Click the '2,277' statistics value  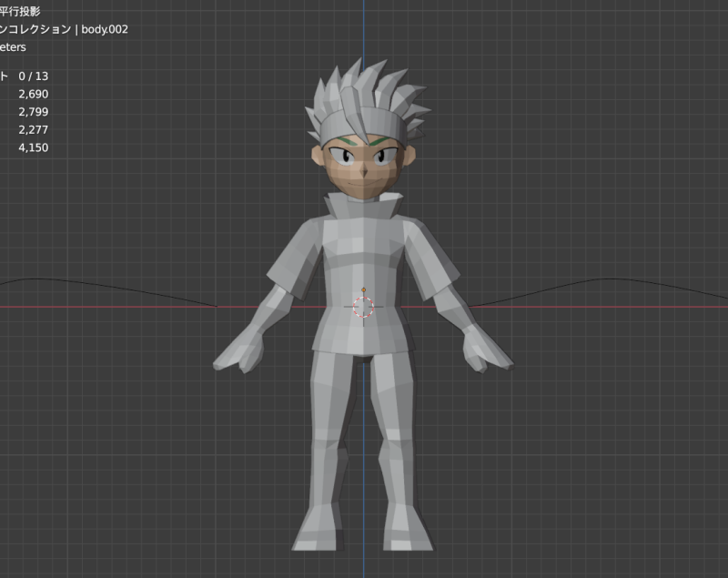pyautogui.click(x=34, y=130)
